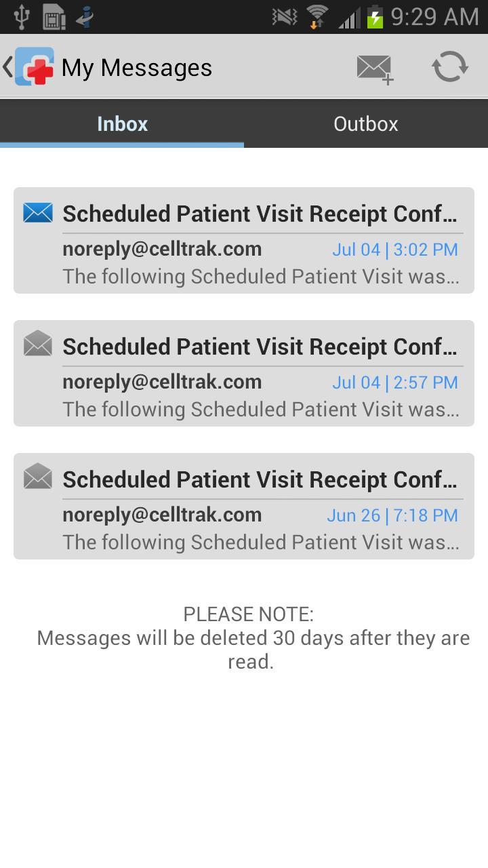Tap the My Messages title
The image size is (488, 868).
(x=137, y=68)
